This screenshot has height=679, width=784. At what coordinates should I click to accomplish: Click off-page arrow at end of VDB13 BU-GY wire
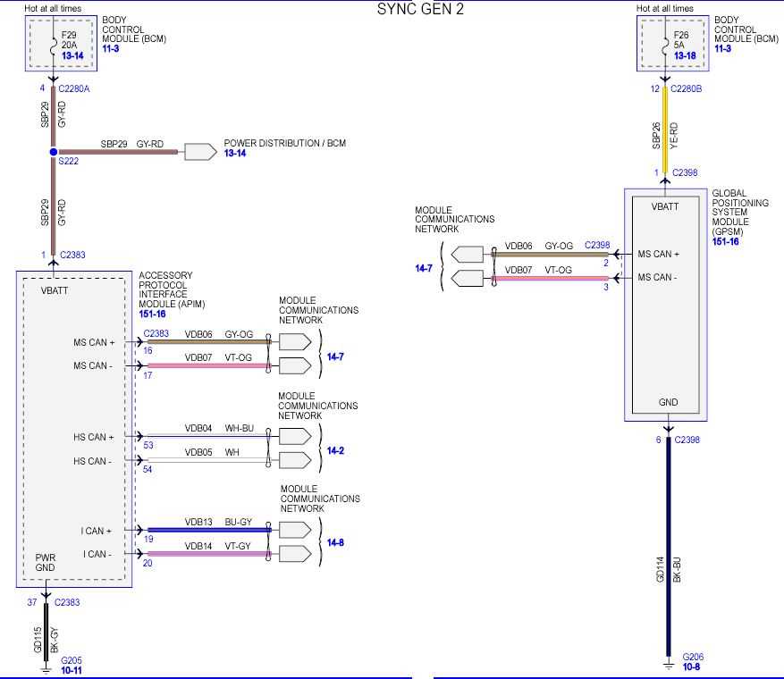click(295, 530)
